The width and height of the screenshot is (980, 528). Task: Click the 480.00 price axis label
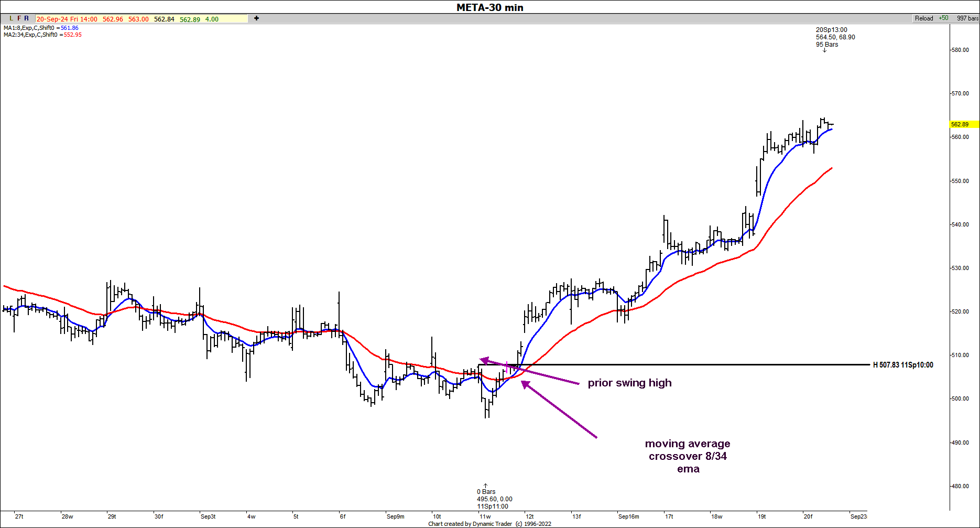(x=960, y=486)
